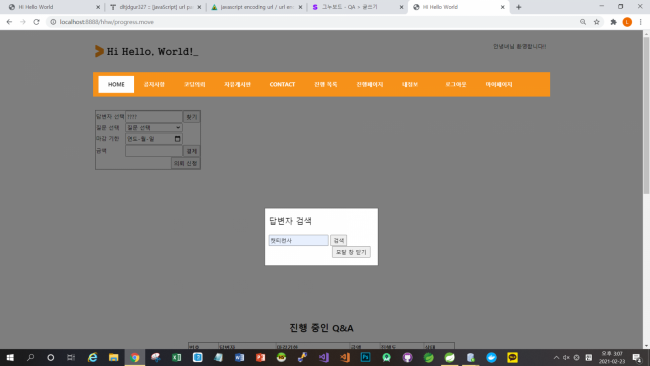
Task: Open 자유게시판 in the navigation bar
Action: (x=237, y=84)
